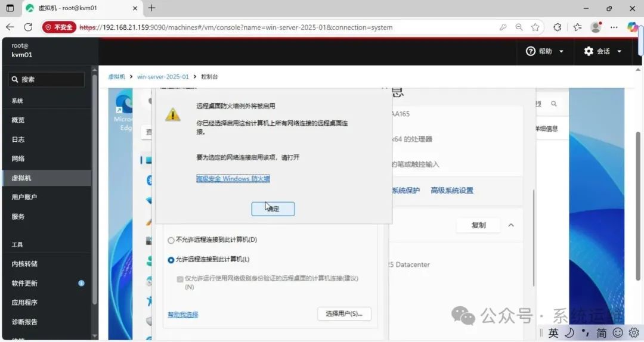Click the software update info badge
The image size is (644, 342).
click(x=81, y=283)
